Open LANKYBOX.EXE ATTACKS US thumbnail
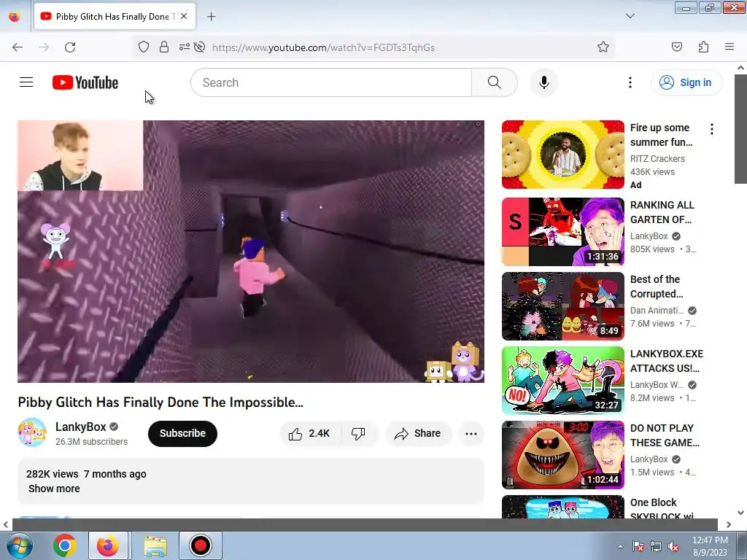Image resolution: width=747 pixels, height=560 pixels. pos(562,380)
